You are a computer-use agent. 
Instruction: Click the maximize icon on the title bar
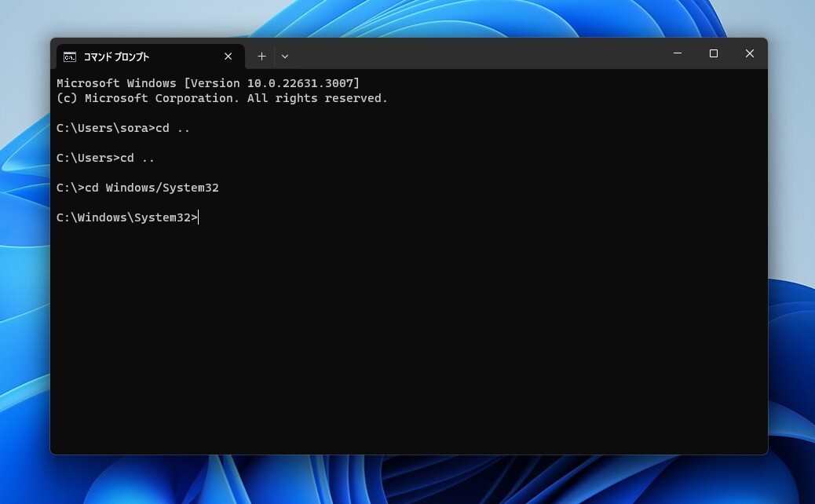tap(713, 53)
